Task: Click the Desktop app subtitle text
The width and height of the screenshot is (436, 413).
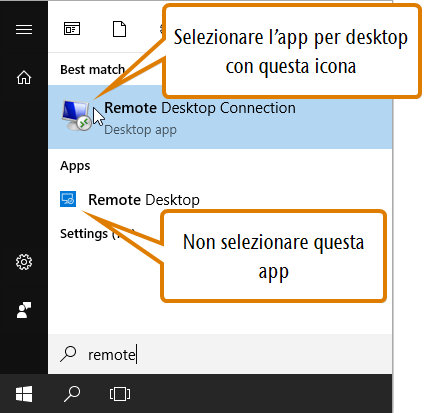Action: (x=140, y=129)
